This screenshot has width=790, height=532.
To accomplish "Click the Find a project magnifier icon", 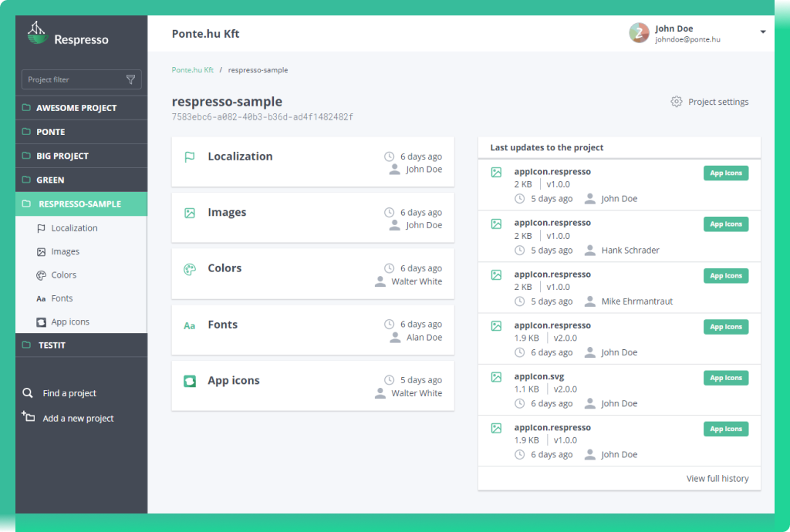I will pos(28,393).
